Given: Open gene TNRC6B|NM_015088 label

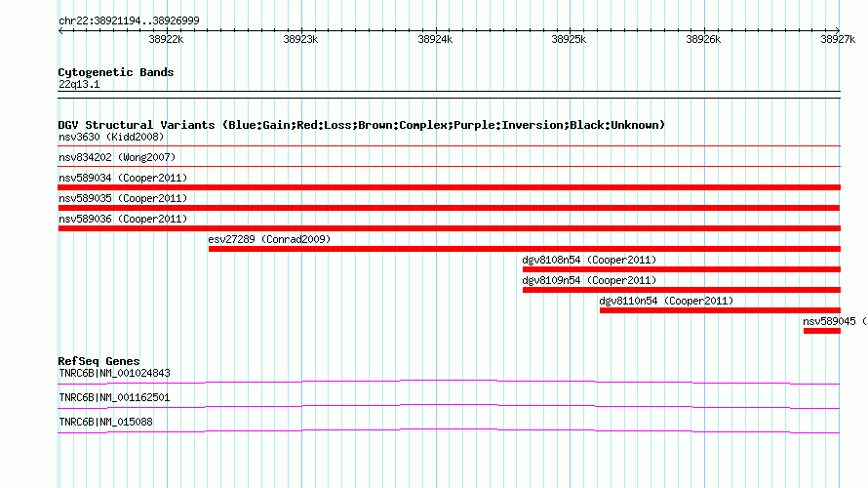Looking at the screenshot, I should 105,422.
